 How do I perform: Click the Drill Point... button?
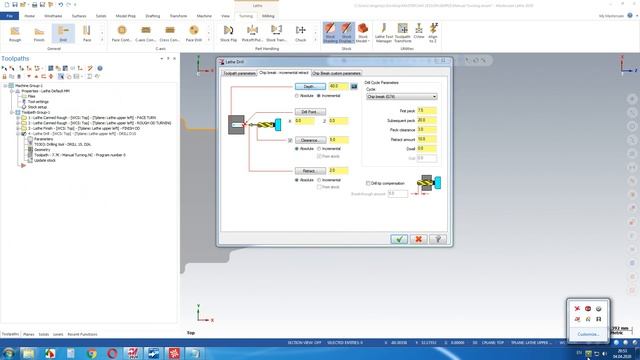[x=310, y=112]
